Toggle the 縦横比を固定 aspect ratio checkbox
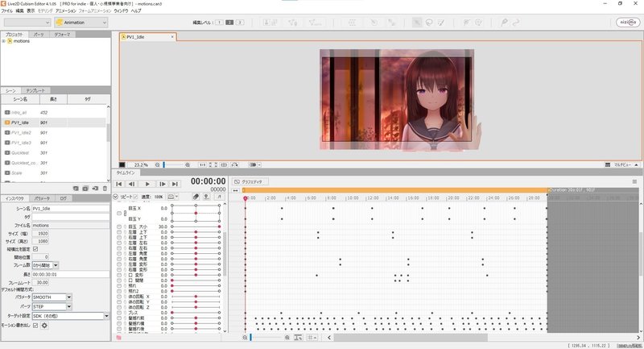Image resolution: width=644 pixels, height=349 pixels. click(35, 249)
